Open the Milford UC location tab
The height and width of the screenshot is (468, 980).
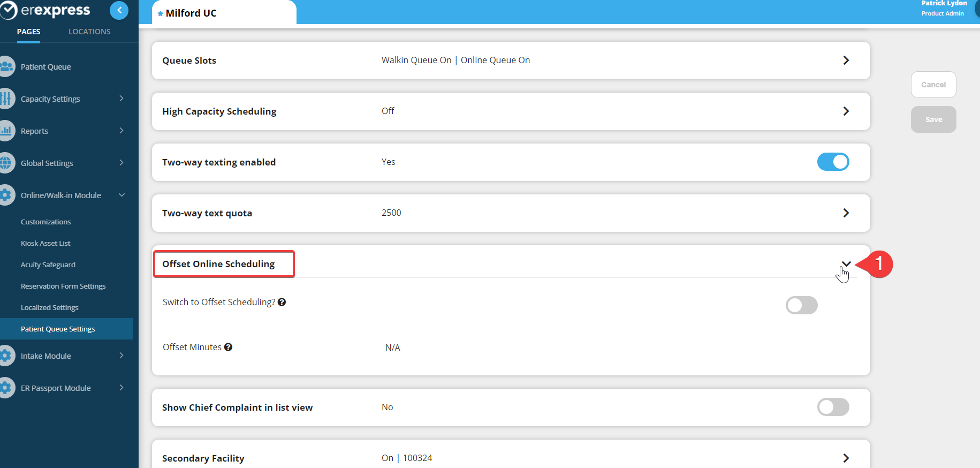pos(191,13)
